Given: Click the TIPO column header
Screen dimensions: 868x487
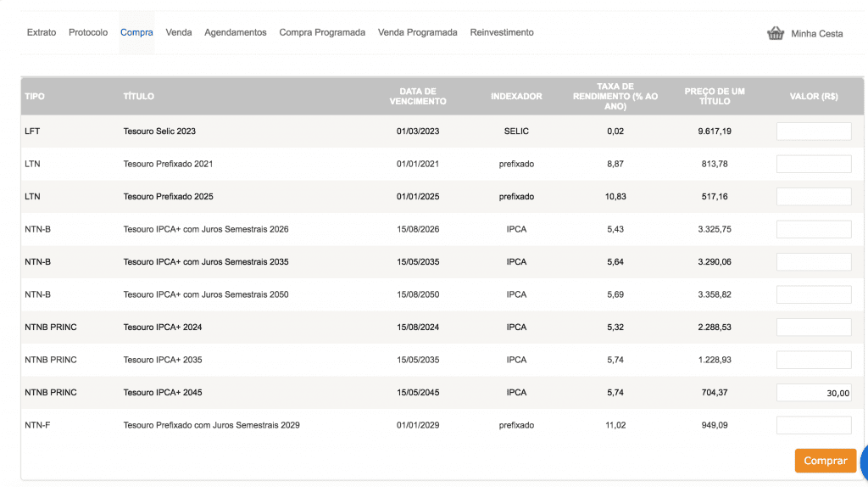Looking at the screenshot, I should (34, 97).
